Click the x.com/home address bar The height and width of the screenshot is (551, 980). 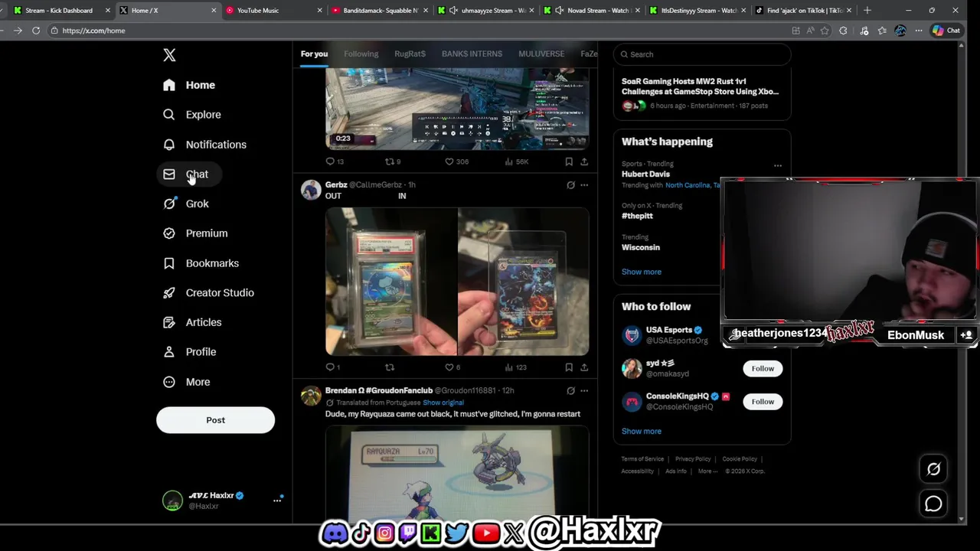tap(413, 31)
